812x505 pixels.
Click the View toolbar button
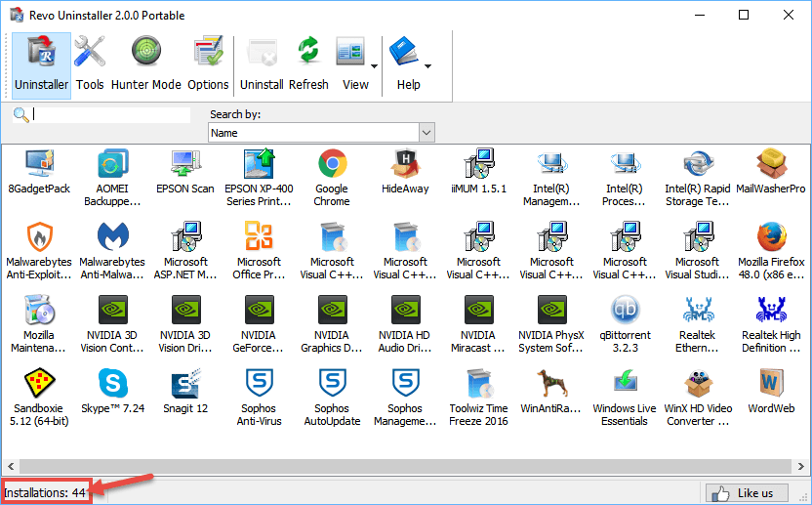tap(355, 65)
